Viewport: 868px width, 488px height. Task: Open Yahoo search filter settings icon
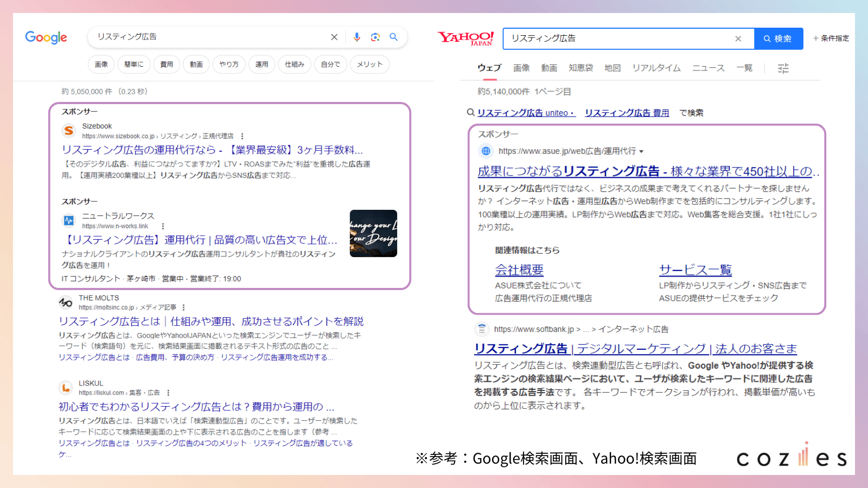(x=783, y=68)
